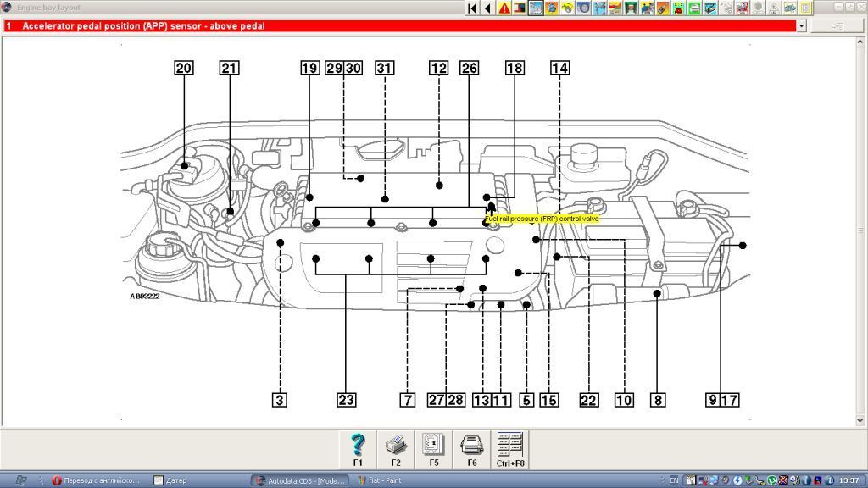Screen dimensions: 868x488
Task: Click the button right of component dropdown
Action: pos(837,26)
